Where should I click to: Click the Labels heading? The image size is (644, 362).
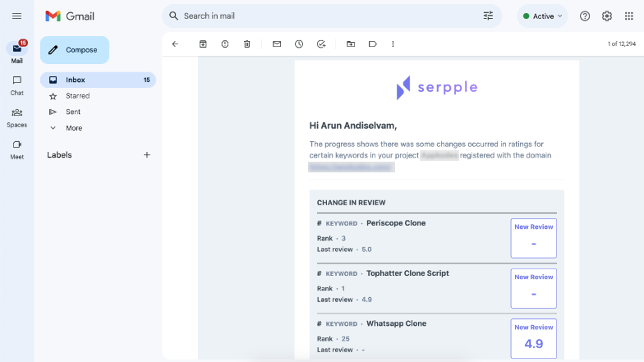[x=59, y=154]
